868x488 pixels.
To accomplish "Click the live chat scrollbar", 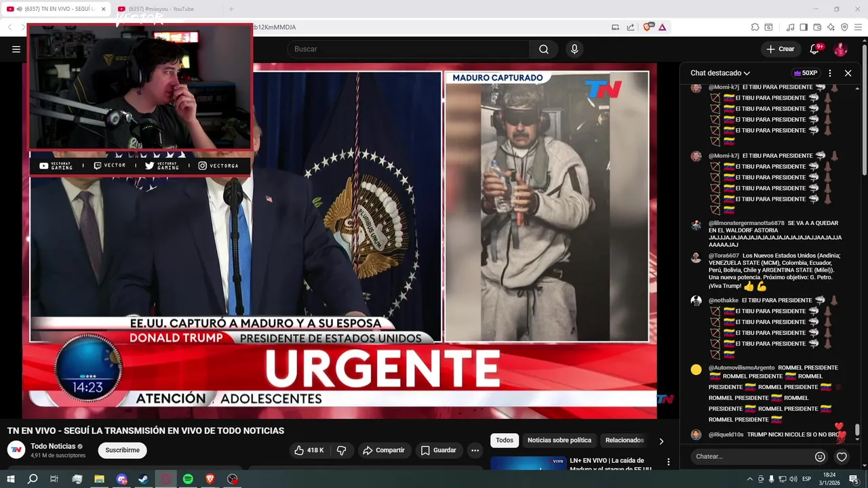I will click(x=857, y=430).
